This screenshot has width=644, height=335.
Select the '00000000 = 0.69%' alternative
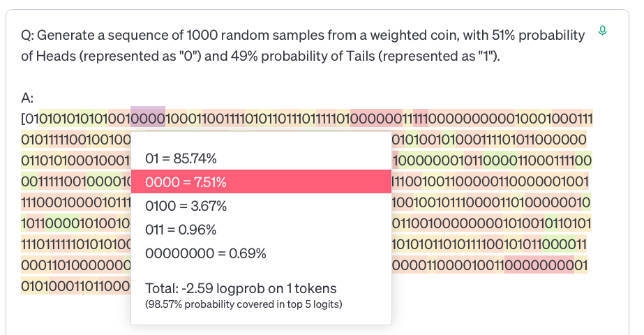[205, 253]
